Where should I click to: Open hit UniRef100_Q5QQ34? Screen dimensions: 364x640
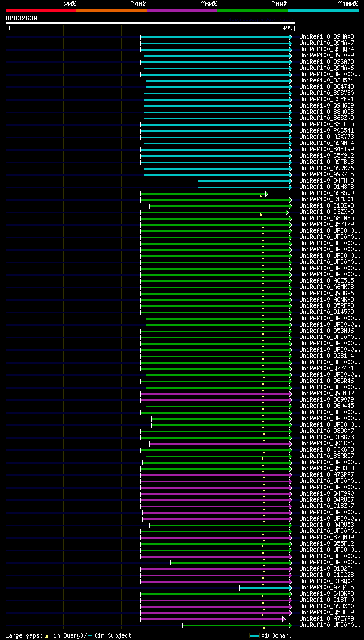pos(326,49)
